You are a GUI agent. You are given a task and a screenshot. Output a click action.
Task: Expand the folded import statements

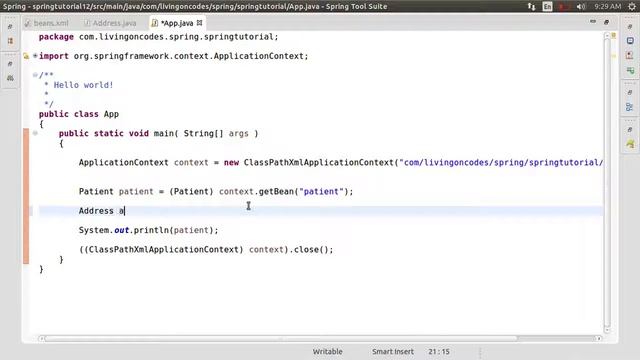[x=35, y=56]
